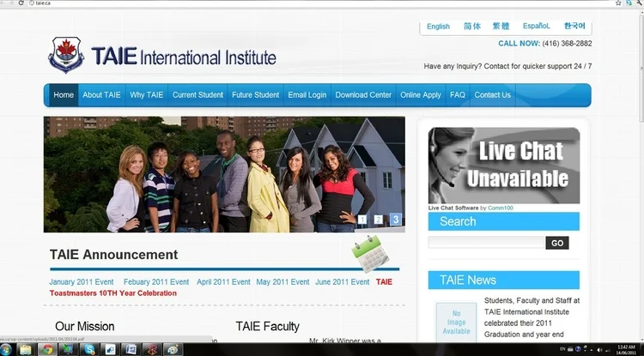Click the TAIE crest logo

click(x=66, y=55)
